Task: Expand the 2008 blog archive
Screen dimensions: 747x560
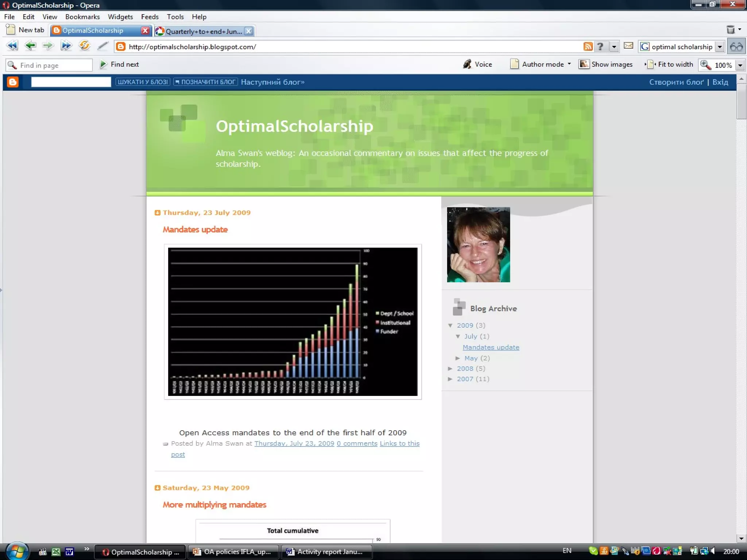Action: [x=450, y=369]
